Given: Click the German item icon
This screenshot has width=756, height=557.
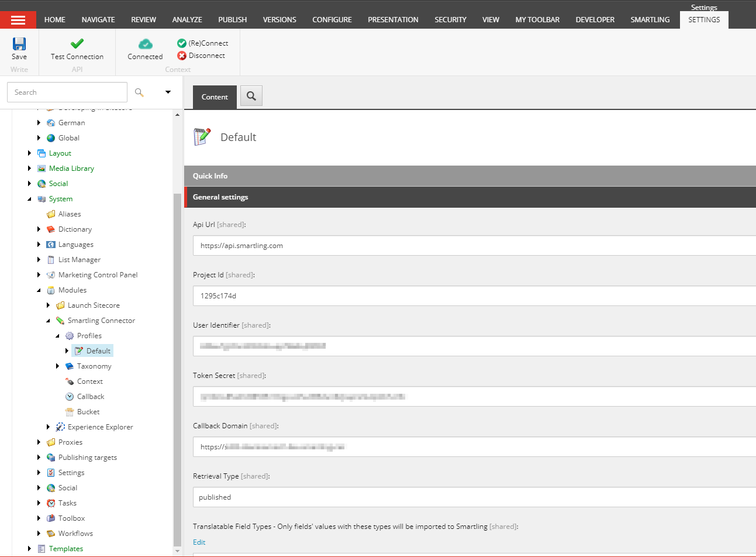Looking at the screenshot, I should click(x=51, y=123).
